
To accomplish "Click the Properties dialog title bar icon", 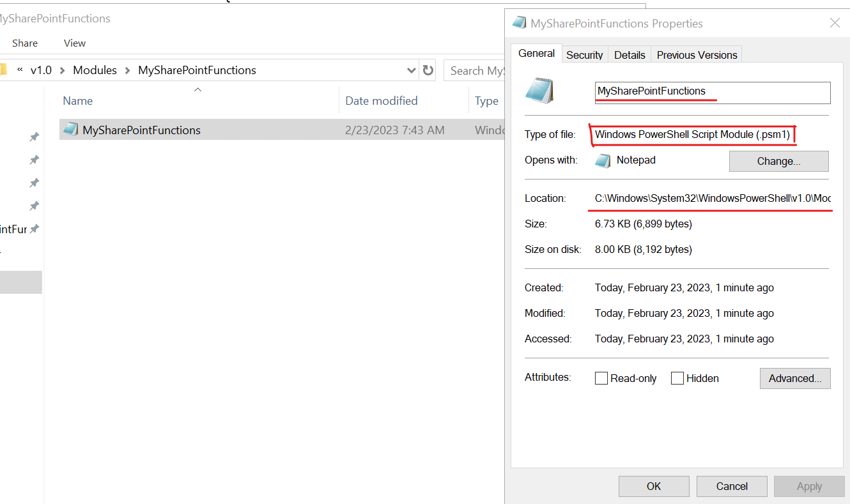I will click(519, 24).
